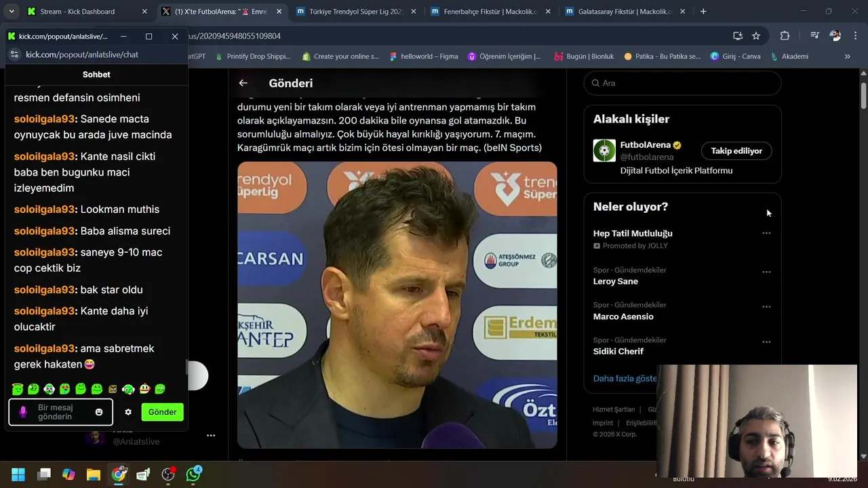The width and height of the screenshot is (868, 488).
Task: Open Chrome three-dot menu
Action: click(x=856, y=36)
